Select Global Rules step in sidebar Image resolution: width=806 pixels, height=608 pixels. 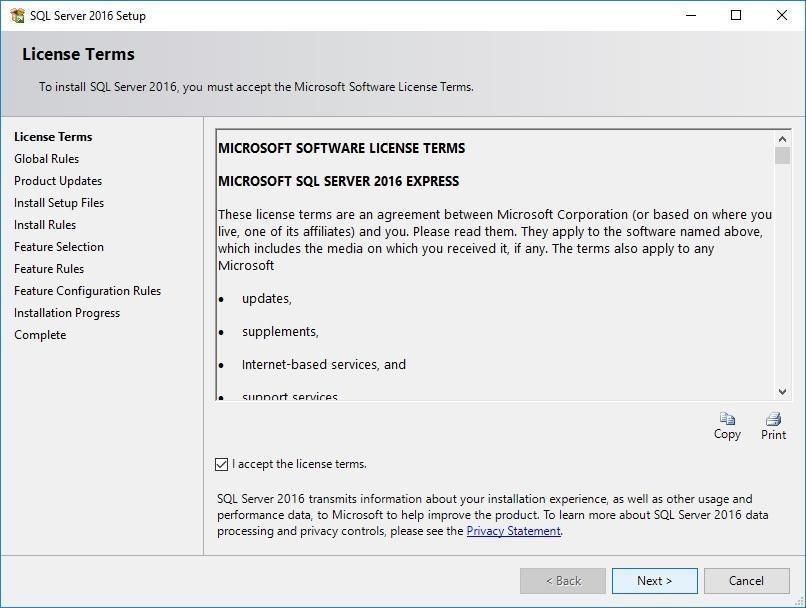[46, 159]
